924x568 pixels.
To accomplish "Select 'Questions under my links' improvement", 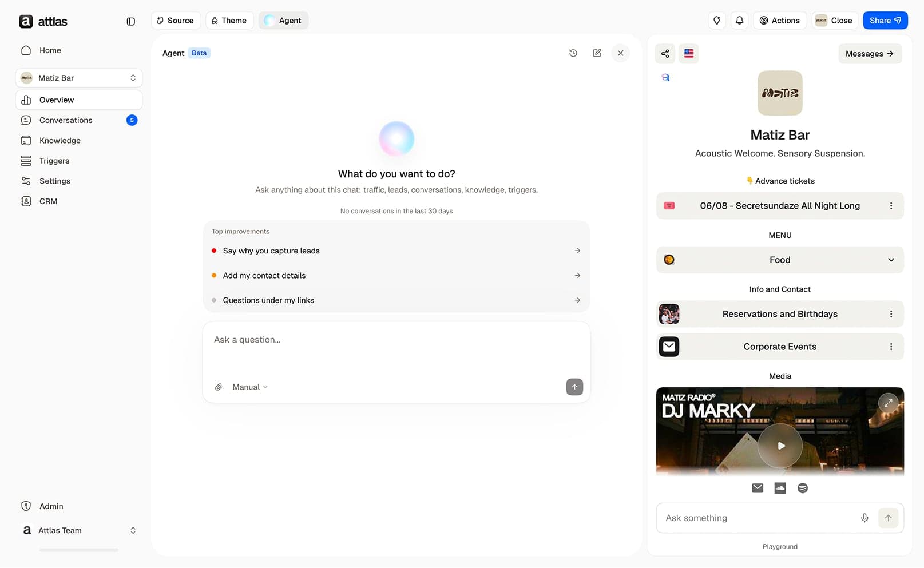I will tap(396, 300).
